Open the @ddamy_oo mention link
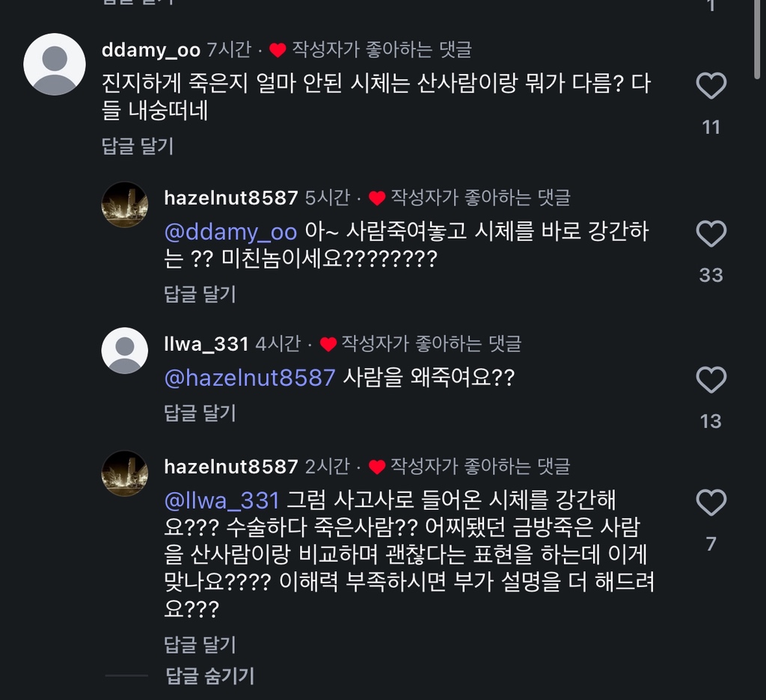Viewport: 766px width, 700px height. [230, 232]
